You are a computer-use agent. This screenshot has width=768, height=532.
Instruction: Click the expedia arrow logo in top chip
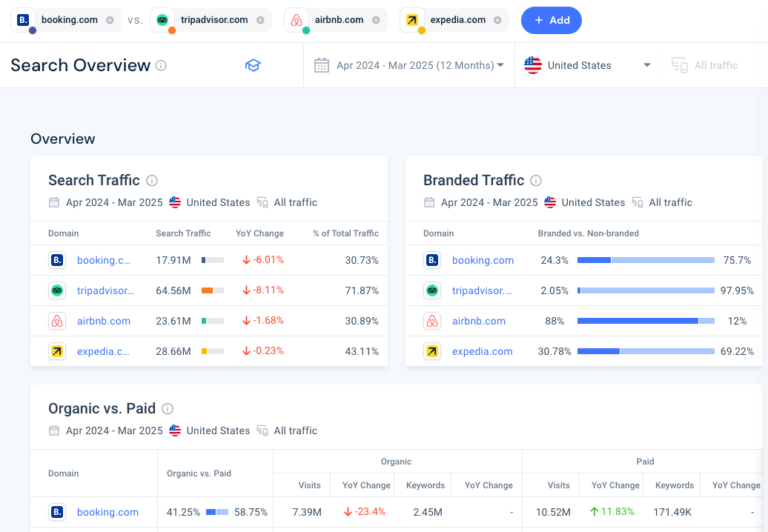tap(412, 20)
